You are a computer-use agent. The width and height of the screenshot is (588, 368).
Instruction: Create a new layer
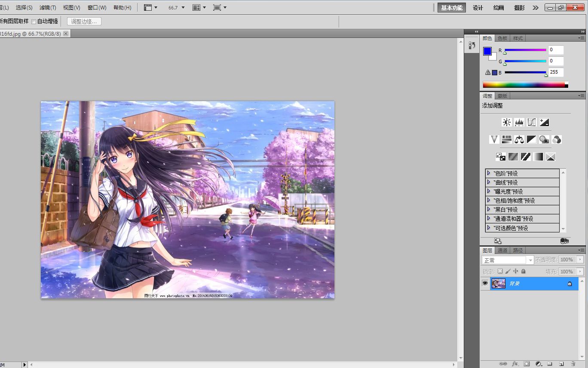pos(561,365)
